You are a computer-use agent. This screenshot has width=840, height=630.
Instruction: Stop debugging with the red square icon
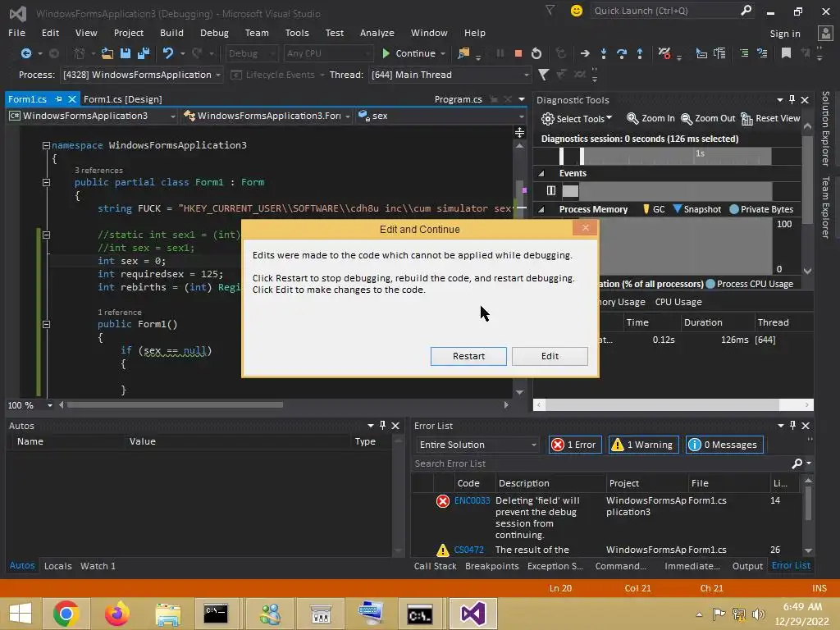point(518,53)
